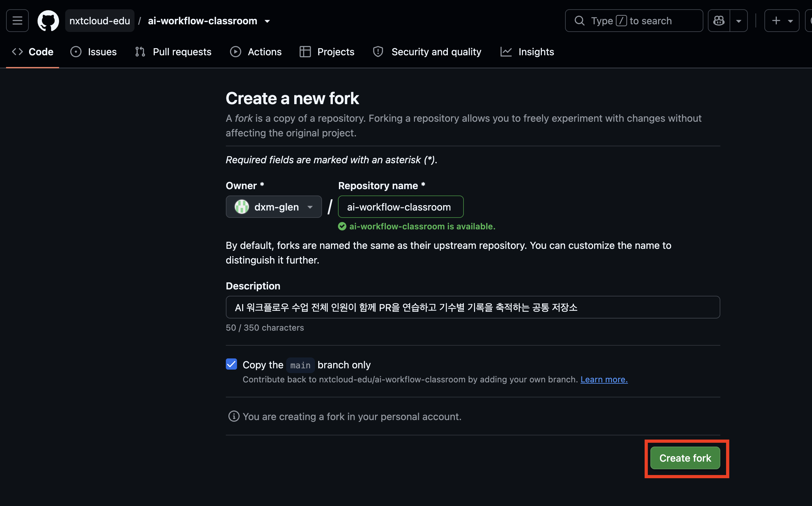Screen dimensions: 812x506
Task: Click the plus create-new icon
Action: (776, 21)
